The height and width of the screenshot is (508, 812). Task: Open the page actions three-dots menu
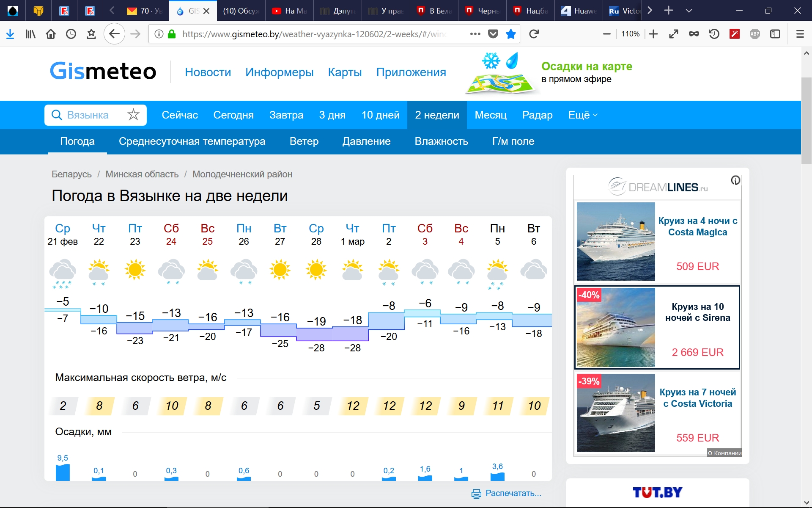[x=475, y=34]
